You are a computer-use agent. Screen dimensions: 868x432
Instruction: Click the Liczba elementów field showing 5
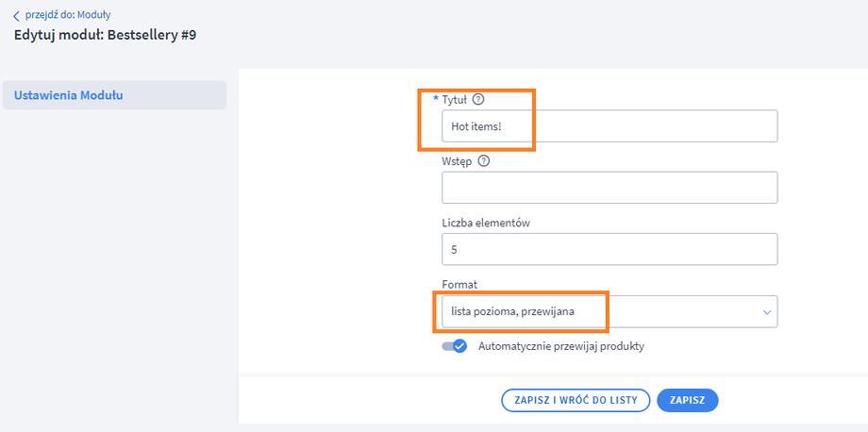click(609, 250)
